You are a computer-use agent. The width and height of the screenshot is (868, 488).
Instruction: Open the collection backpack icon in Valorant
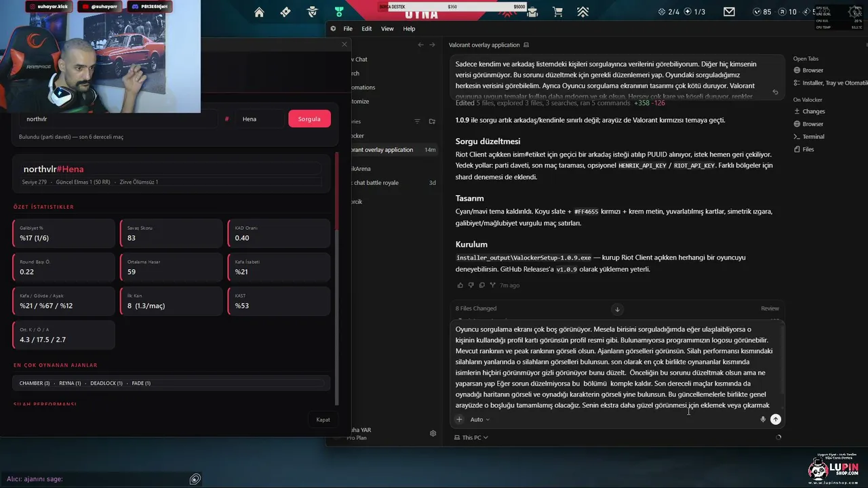(532, 12)
